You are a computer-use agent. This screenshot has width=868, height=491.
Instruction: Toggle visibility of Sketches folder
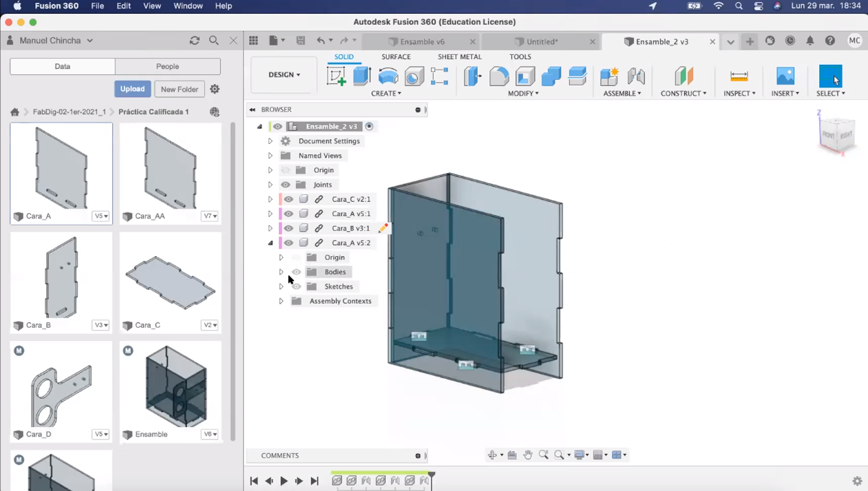coord(297,286)
